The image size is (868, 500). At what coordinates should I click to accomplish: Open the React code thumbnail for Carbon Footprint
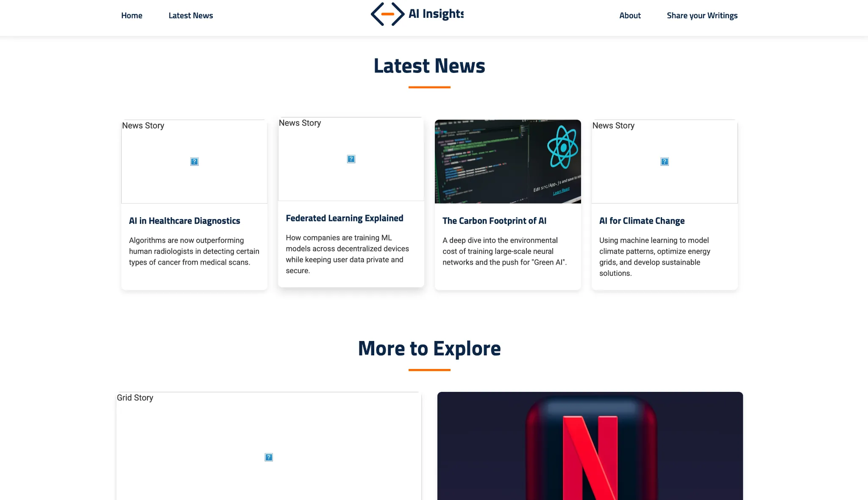pyautogui.click(x=508, y=162)
